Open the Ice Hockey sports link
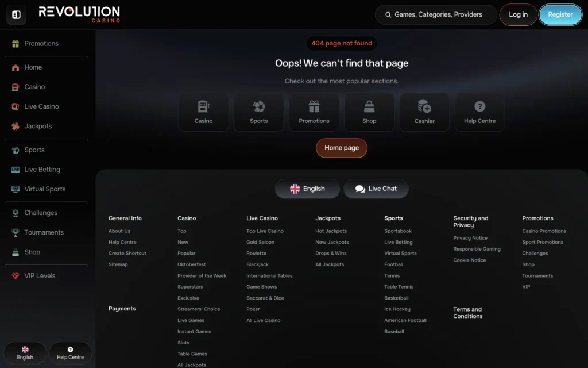This screenshot has height=368, width=588. pyautogui.click(x=397, y=309)
